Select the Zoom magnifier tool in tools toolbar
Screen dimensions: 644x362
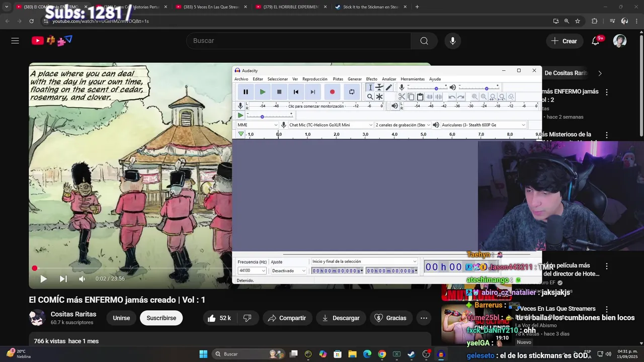[370, 97]
